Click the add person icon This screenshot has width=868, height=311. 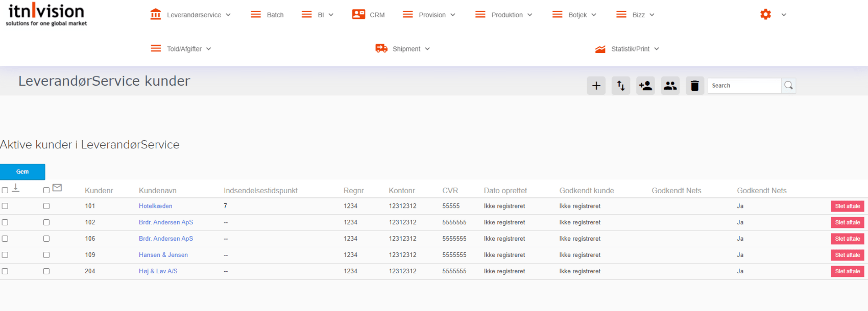(645, 86)
